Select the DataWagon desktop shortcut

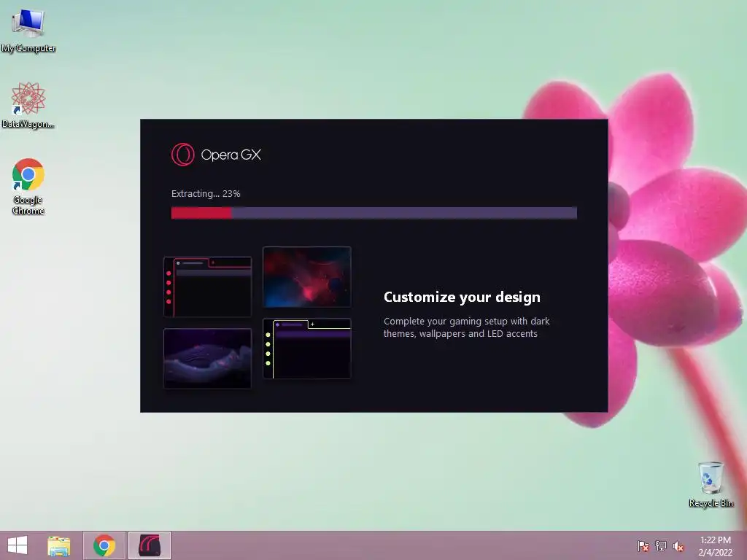[x=28, y=105]
